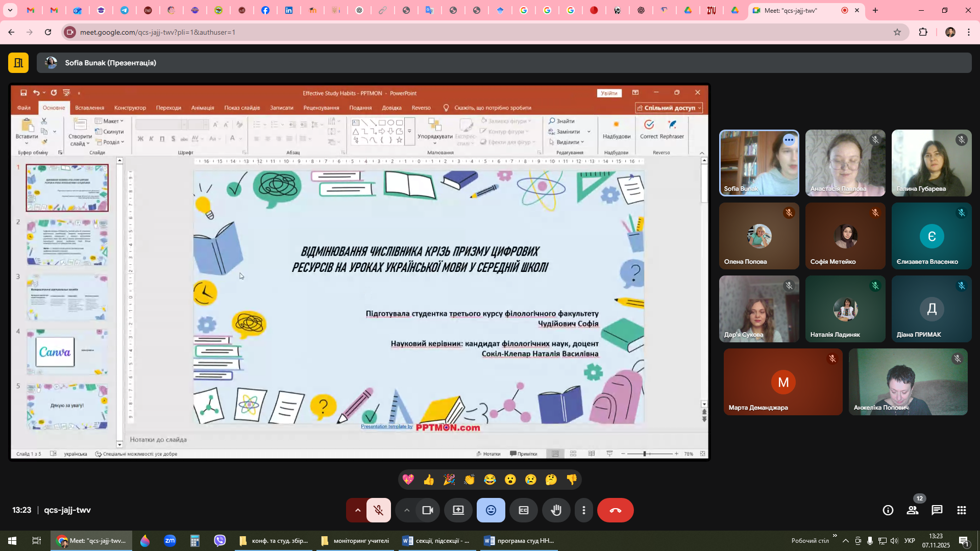Expand video settings arrow beside camera
Viewport: 980px width, 551px height.
(407, 510)
